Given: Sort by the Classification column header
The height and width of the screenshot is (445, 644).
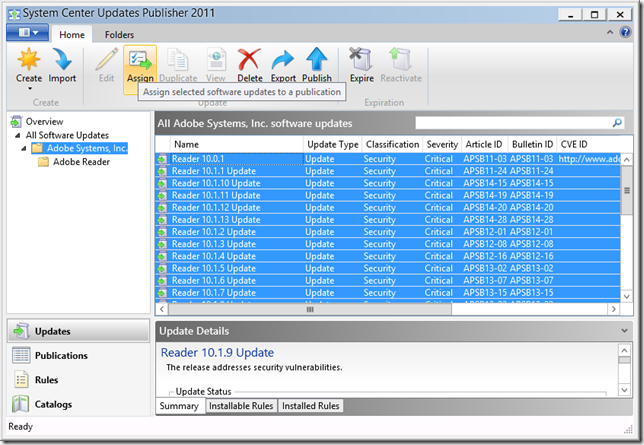Looking at the screenshot, I should pyautogui.click(x=392, y=144).
